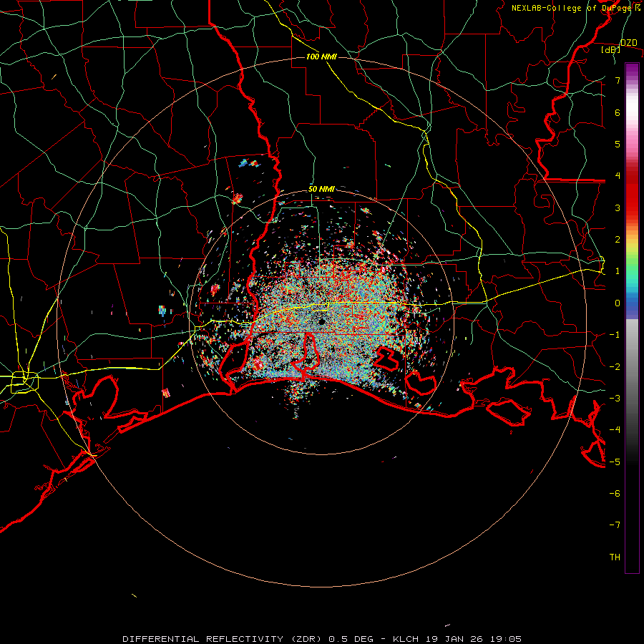Image resolution: width=644 pixels, height=644 pixels.
Task: Click the -2 dB scale value
Action: [615, 367]
